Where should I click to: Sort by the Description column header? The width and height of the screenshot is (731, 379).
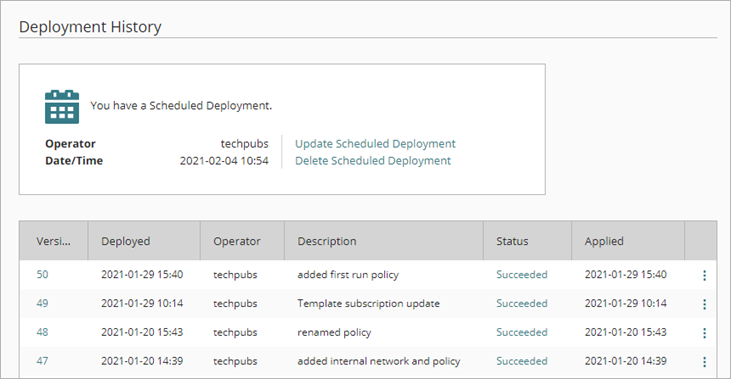pyautogui.click(x=384, y=241)
